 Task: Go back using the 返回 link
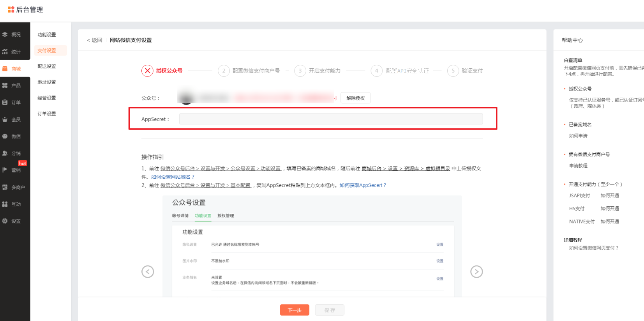point(94,40)
